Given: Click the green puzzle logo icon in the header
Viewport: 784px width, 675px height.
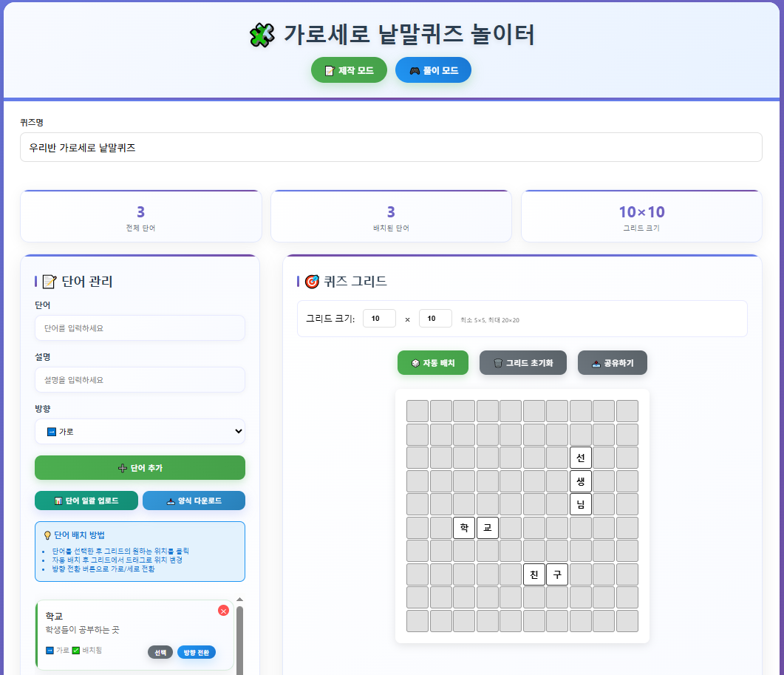Looking at the screenshot, I should [x=263, y=34].
